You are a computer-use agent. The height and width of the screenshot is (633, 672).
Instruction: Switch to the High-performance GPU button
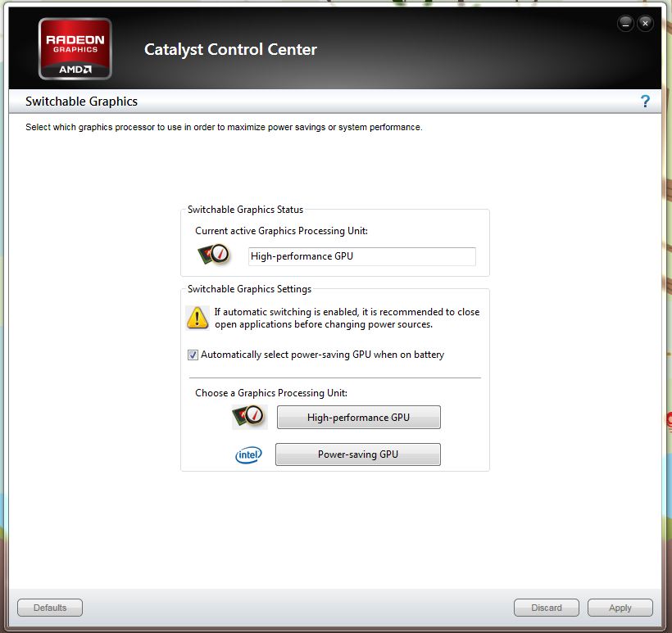pyautogui.click(x=358, y=417)
